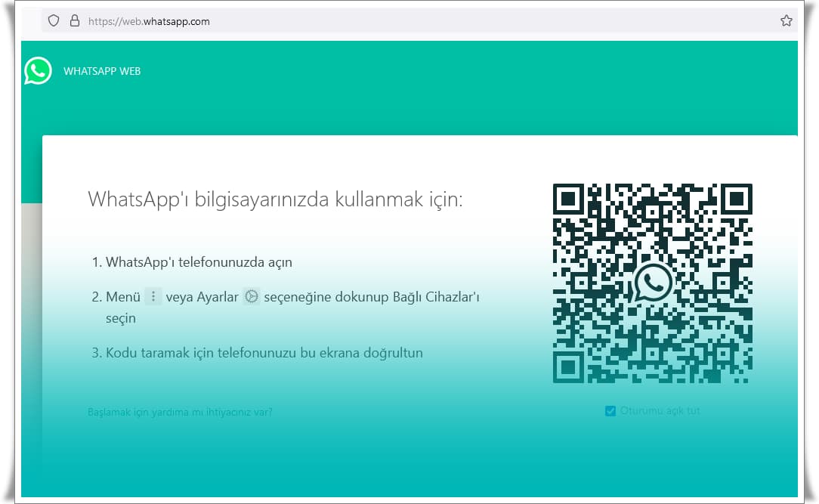Image resolution: width=819 pixels, height=504 pixels.
Task: Click the 'Bağlı Cihazlar'ı' text in step 2
Action: pyautogui.click(x=436, y=297)
